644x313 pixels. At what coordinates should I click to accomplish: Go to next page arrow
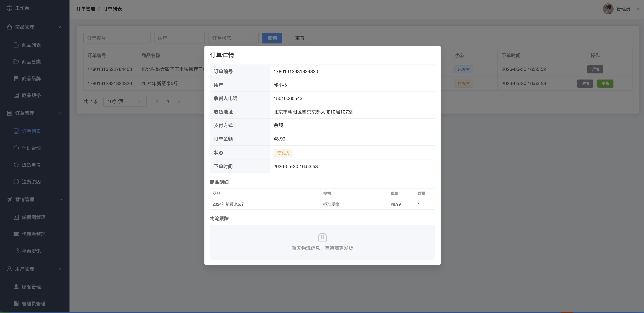179,102
